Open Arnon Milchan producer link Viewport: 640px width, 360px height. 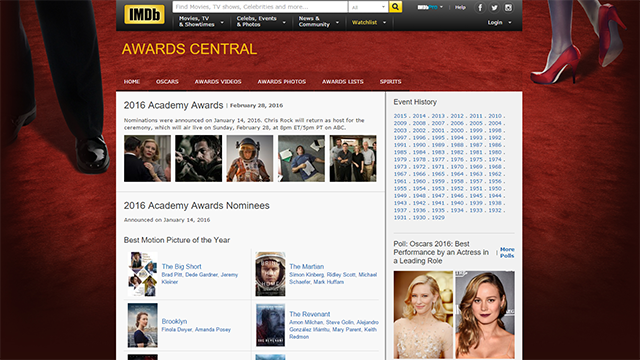tap(306, 322)
